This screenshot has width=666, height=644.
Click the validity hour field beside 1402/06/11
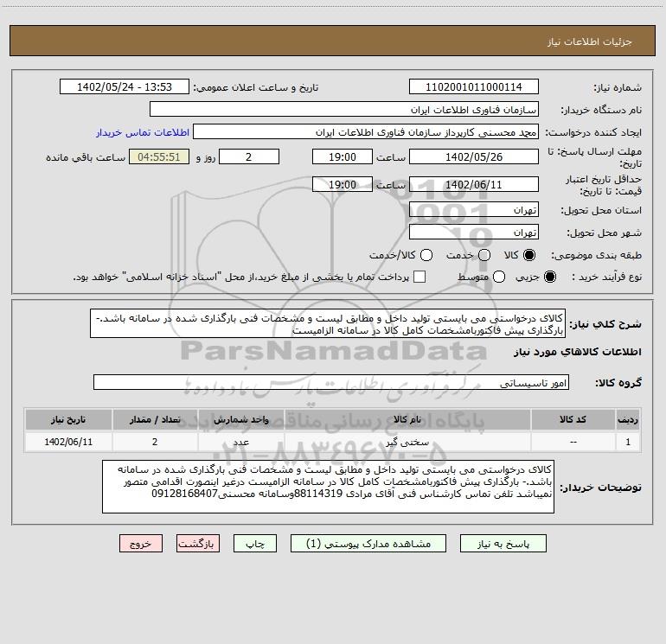[343, 185]
